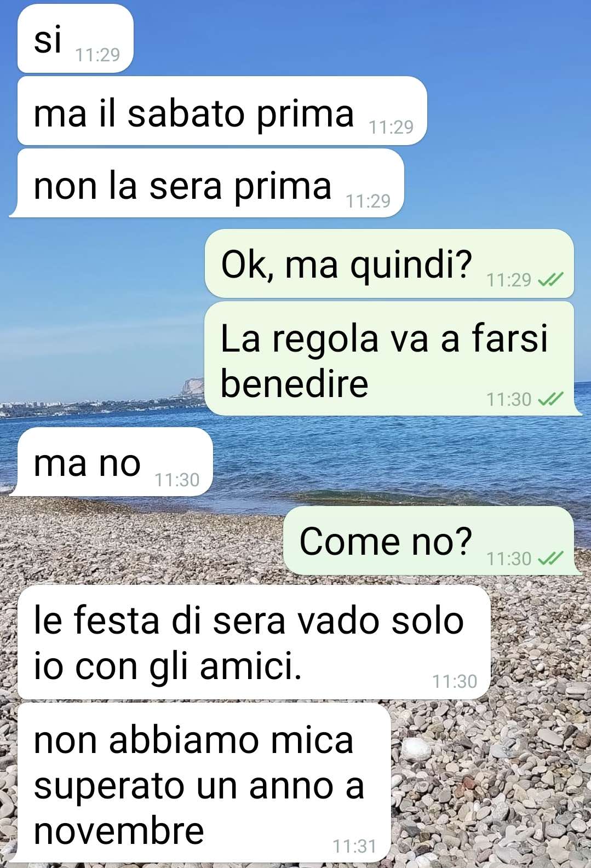Tap the 'ma no' received message
Viewport: 591px width, 868px height.
pos(111,462)
